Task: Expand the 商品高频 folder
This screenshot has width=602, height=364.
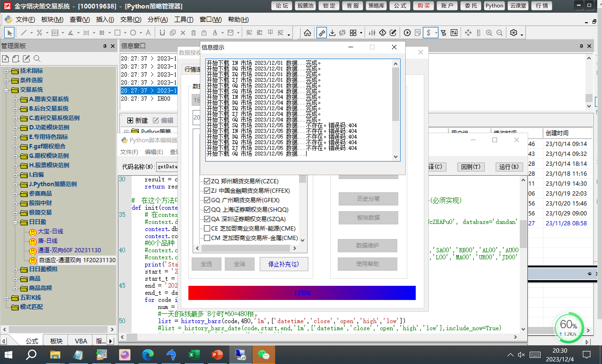Action: tap(15, 289)
